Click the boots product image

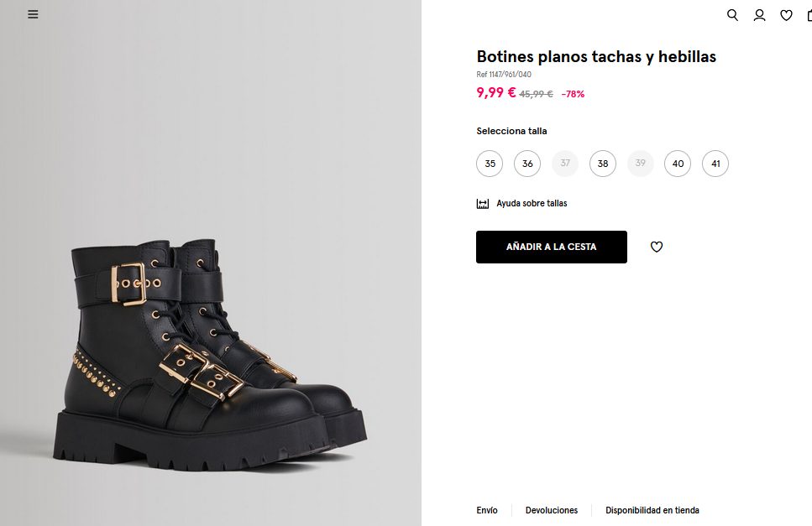pos(210,352)
